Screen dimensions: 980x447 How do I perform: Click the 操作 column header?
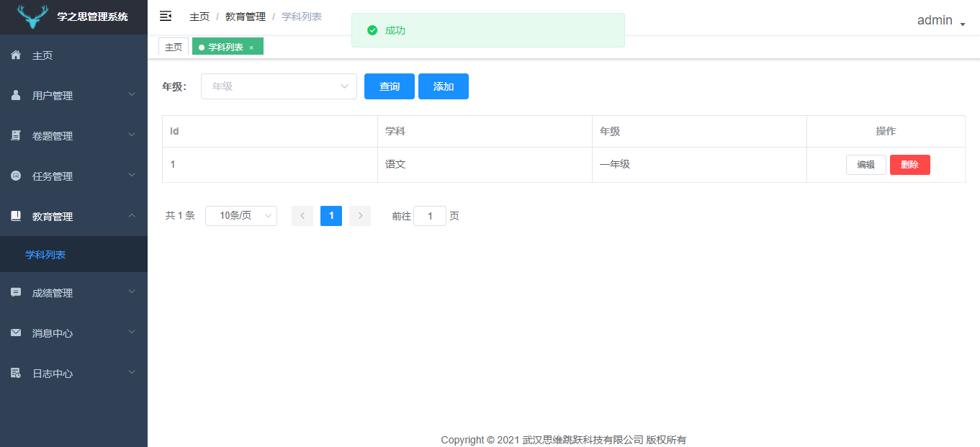point(886,132)
